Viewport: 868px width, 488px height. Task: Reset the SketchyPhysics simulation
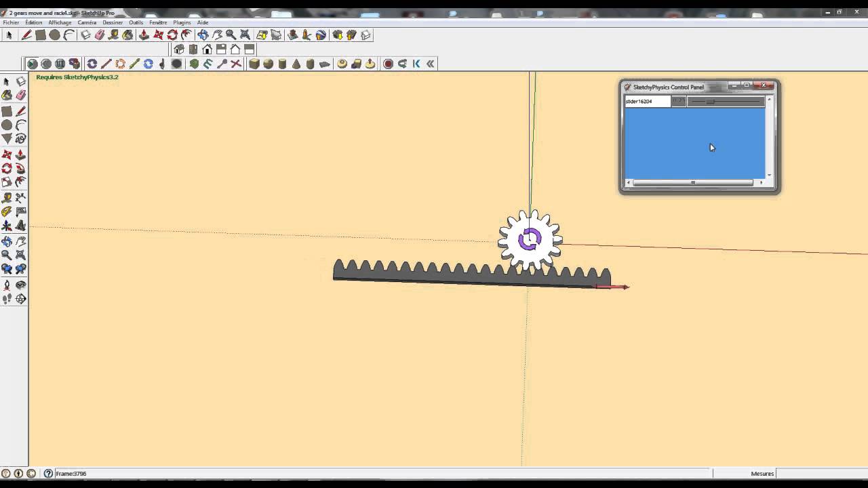click(46, 64)
